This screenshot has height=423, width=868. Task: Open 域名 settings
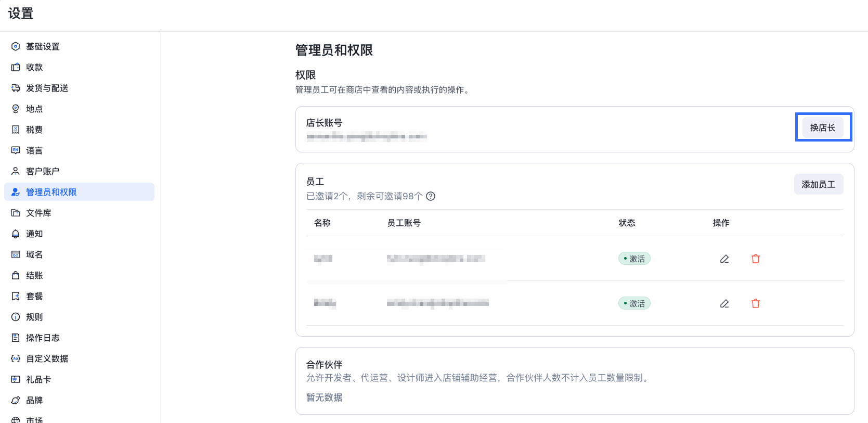(34, 254)
